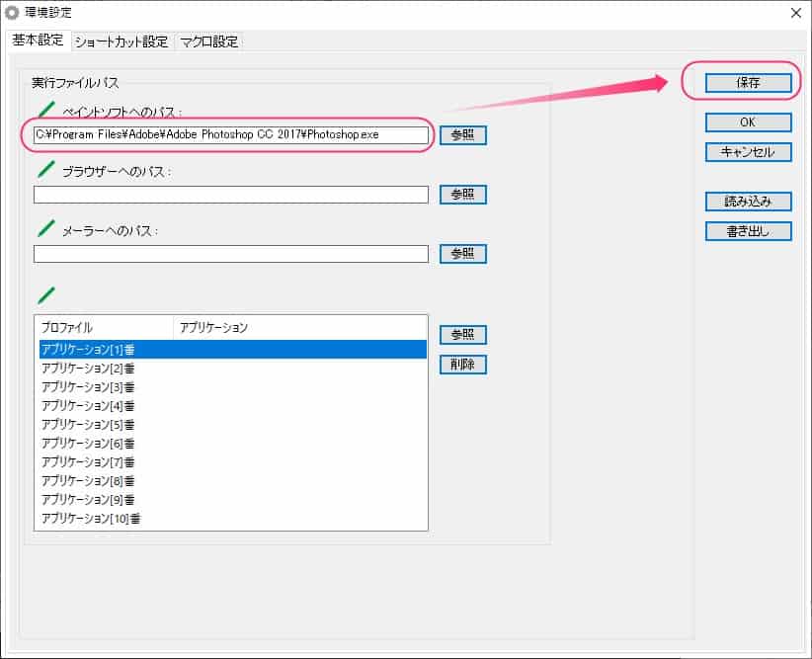This screenshot has height=659, width=812.
Task: Click 参照 beside the application list
Action: pos(463,335)
